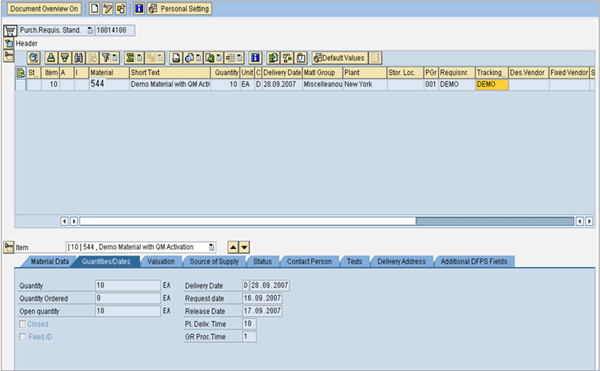Open the Details magnifier icon in grid toolbar
Screen dimensions: 600x371
click(x=34, y=58)
